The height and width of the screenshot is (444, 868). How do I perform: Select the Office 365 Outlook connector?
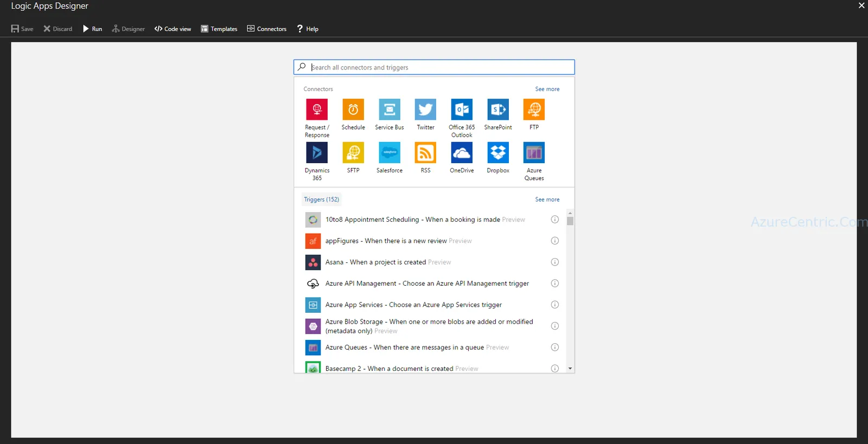coord(462,110)
